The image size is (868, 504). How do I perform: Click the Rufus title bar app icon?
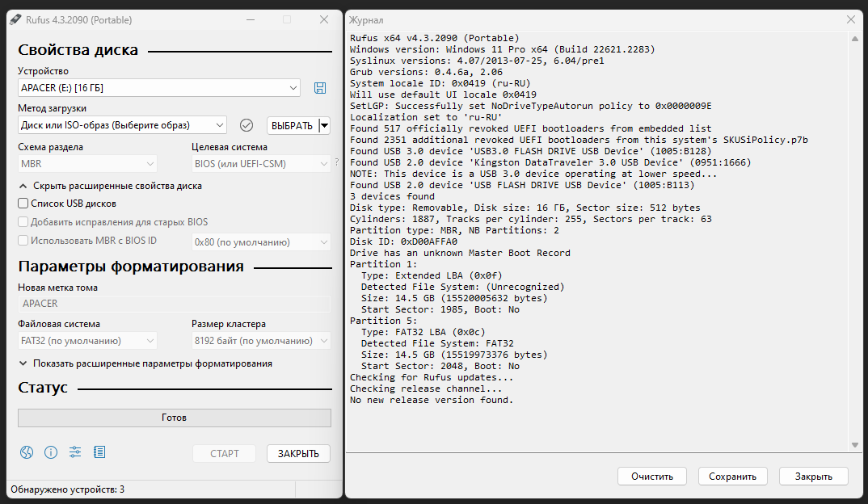(x=15, y=20)
